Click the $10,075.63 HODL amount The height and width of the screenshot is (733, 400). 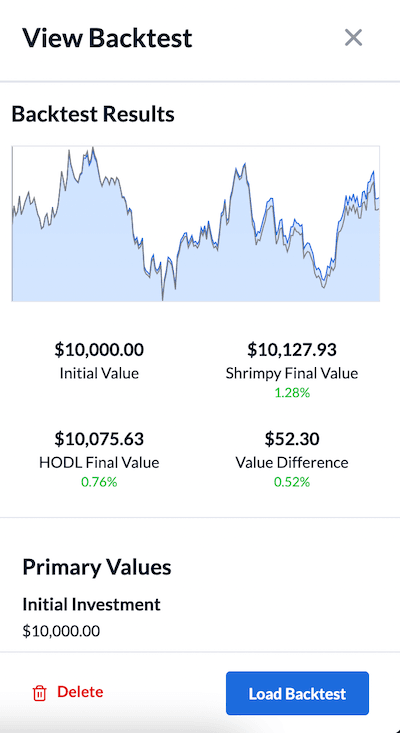99,439
